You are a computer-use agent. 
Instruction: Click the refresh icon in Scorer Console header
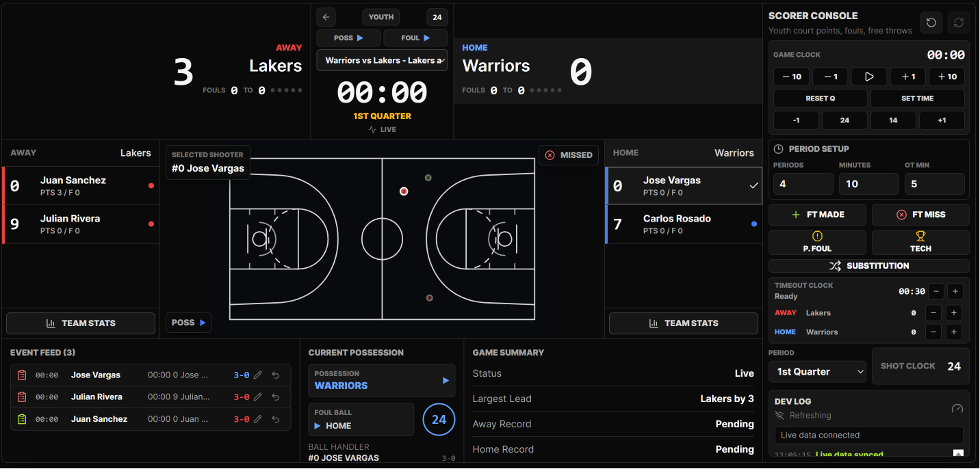coord(959,23)
